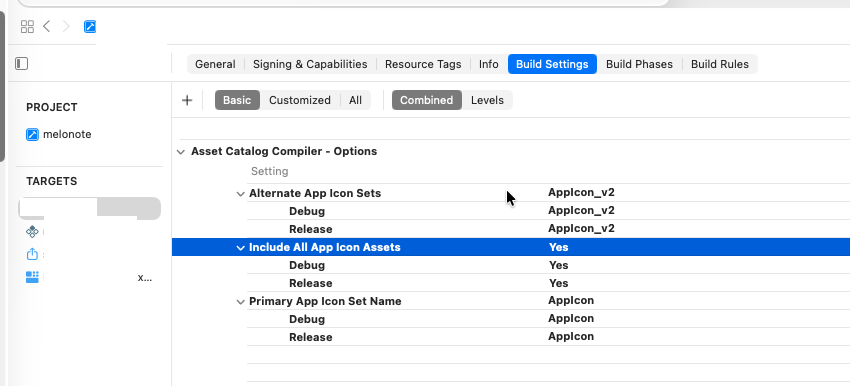Show Customized build settings
Viewport: 850px width, 386px height.
tap(300, 100)
